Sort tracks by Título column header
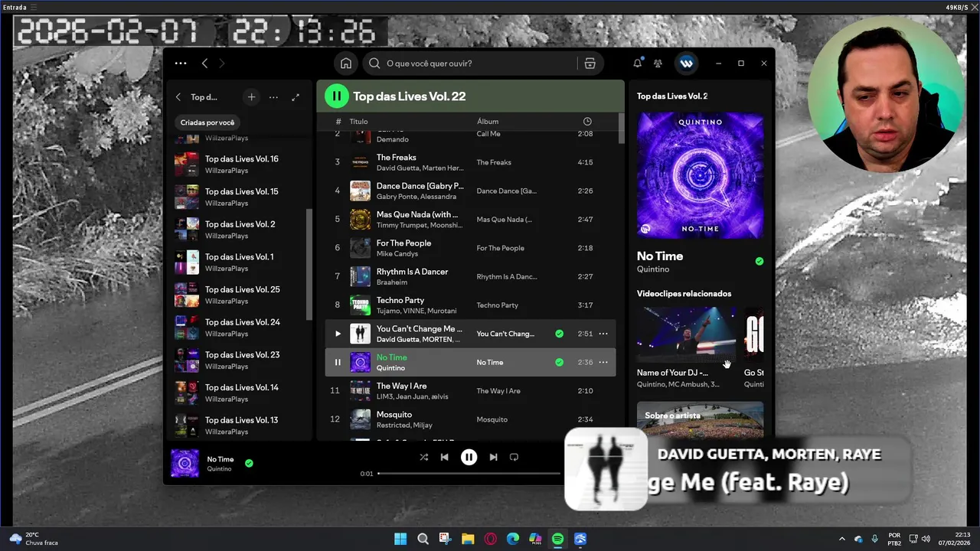 pyautogui.click(x=358, y=122)
